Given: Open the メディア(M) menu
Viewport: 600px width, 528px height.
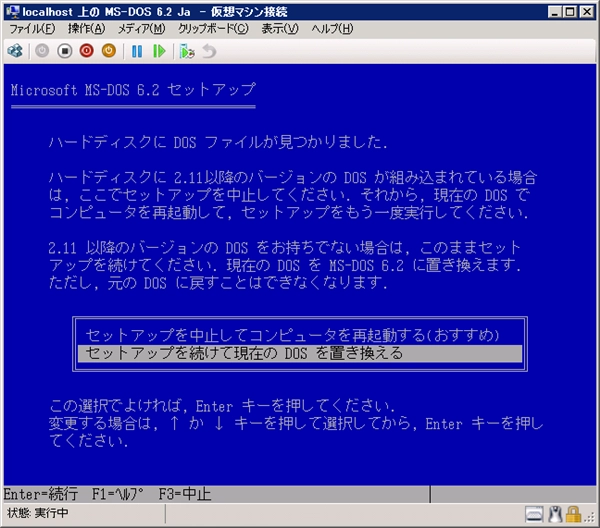Looking at the screenshot, I should coord(142,29).
